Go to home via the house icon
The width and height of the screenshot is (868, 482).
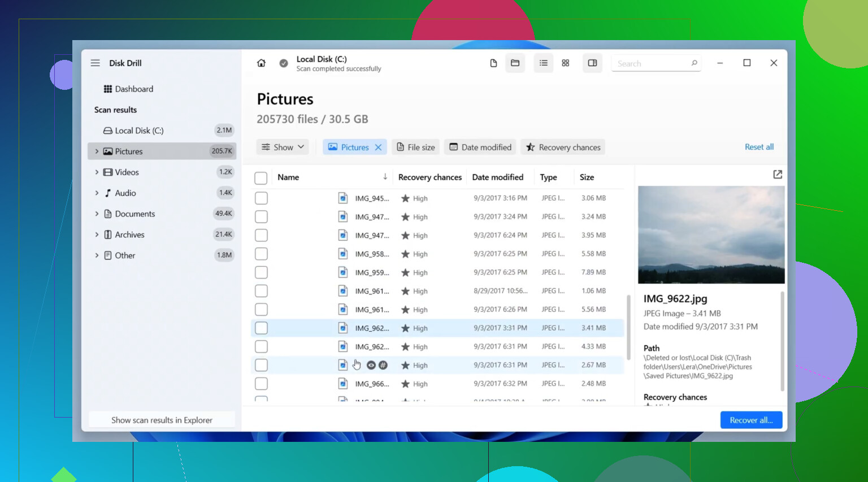(261, 63)
